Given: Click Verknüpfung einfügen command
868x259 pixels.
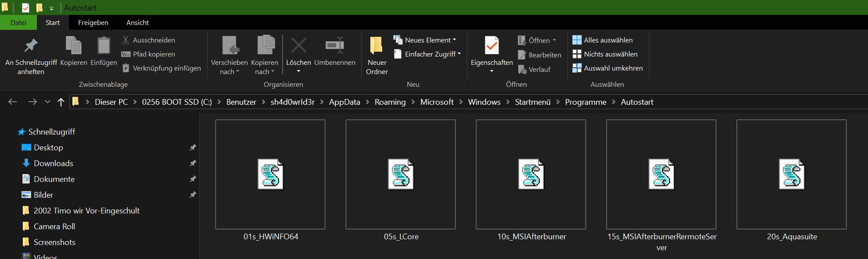Looking at the screenshot, I should coord(161,68).
